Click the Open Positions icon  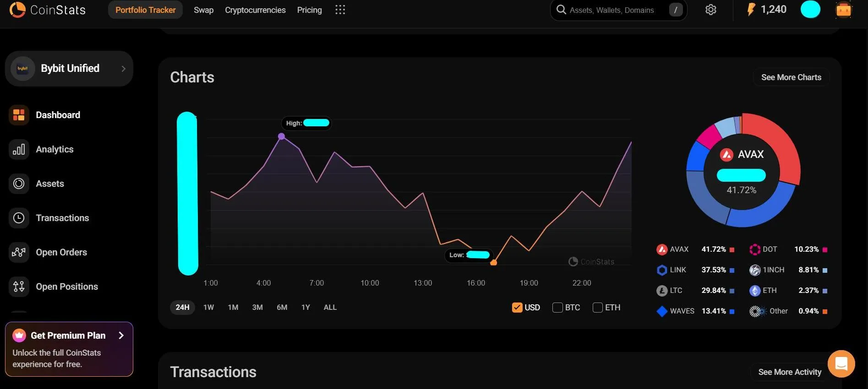pos(19,286)
